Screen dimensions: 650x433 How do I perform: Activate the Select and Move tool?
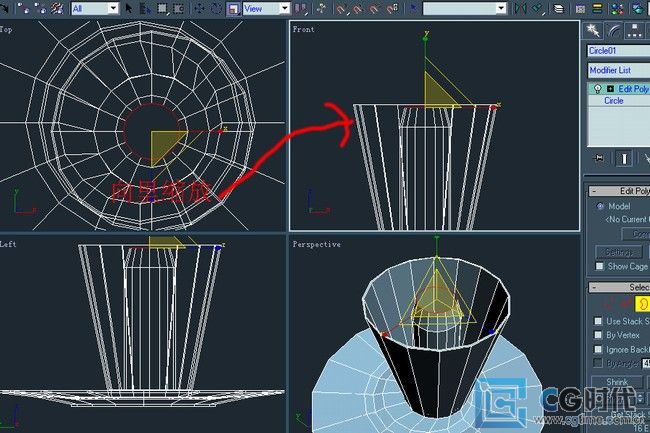pyautogui.click(x=199, y=8)
